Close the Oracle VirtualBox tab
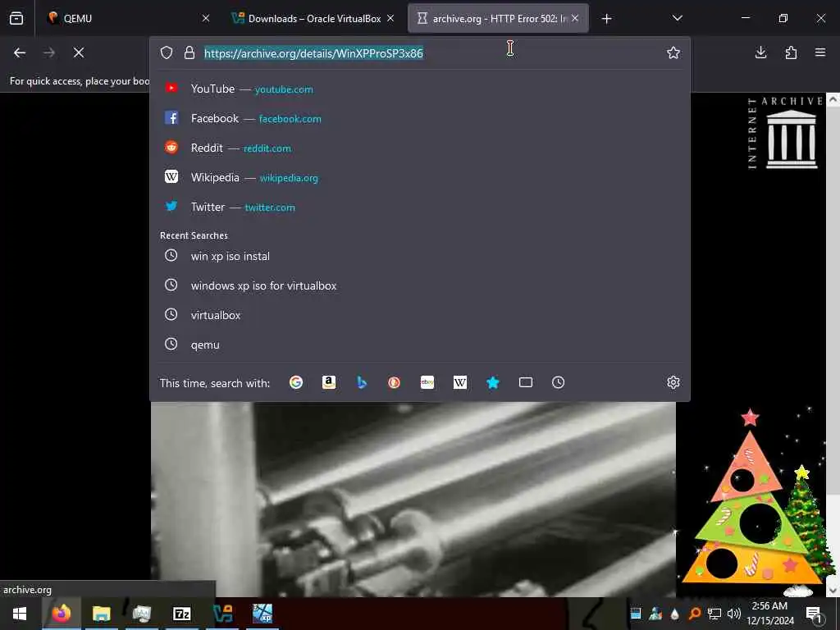This screenshot has height=630, width=840. 390,18
